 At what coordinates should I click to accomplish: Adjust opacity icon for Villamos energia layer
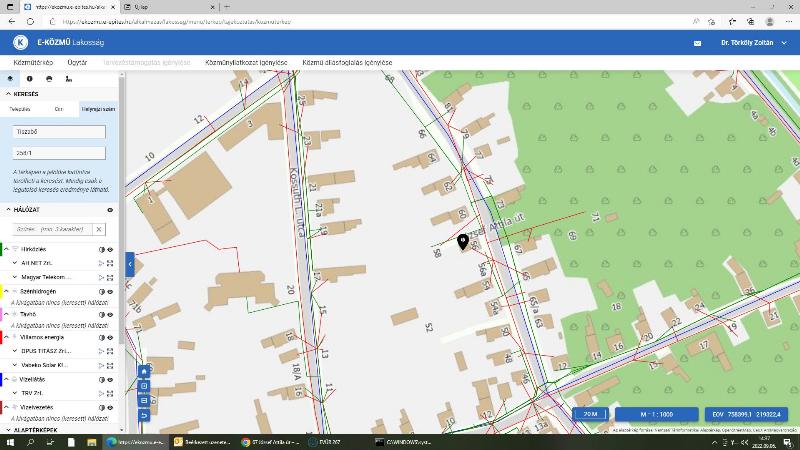(x=102, y=338)
